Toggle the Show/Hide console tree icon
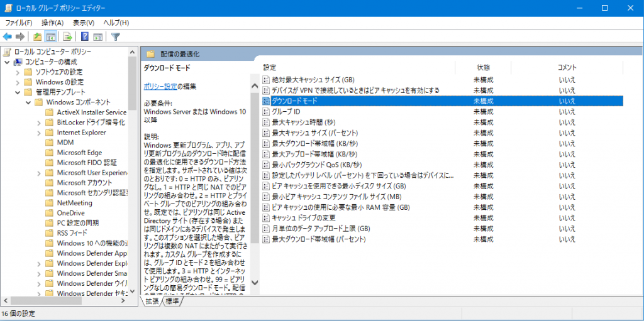Viewport: 644px width, 321px height. [51, 36]
